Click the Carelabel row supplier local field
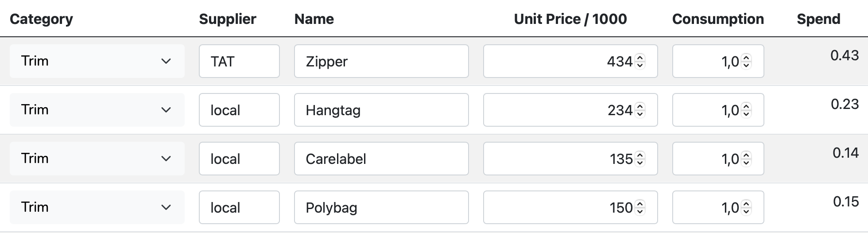The width and height of the screenshot is (868, 233). coord(239,159)
